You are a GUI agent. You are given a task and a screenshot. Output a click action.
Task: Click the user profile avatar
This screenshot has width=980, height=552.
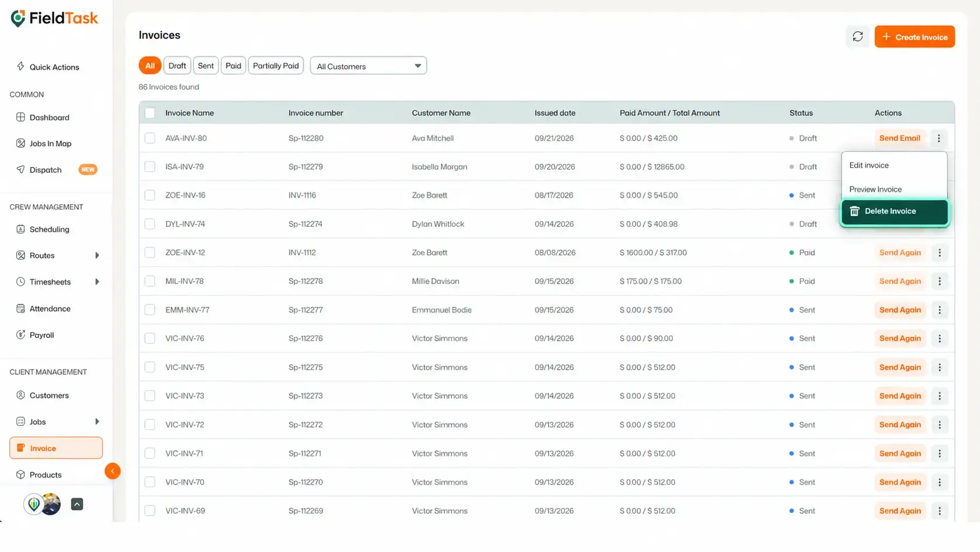(x=51, y=504)
